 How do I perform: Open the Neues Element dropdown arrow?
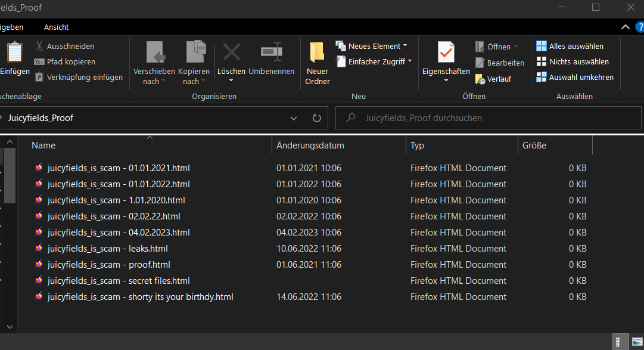(x=405, y=46)
